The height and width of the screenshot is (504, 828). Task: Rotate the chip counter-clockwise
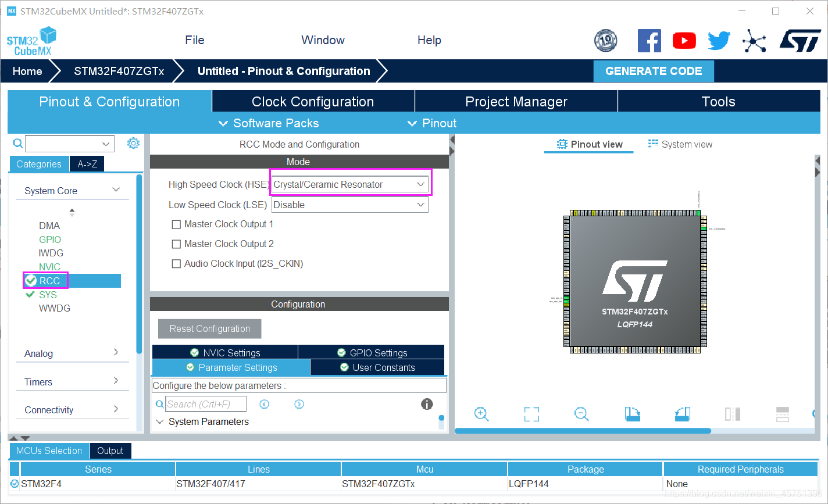(683, 414)
